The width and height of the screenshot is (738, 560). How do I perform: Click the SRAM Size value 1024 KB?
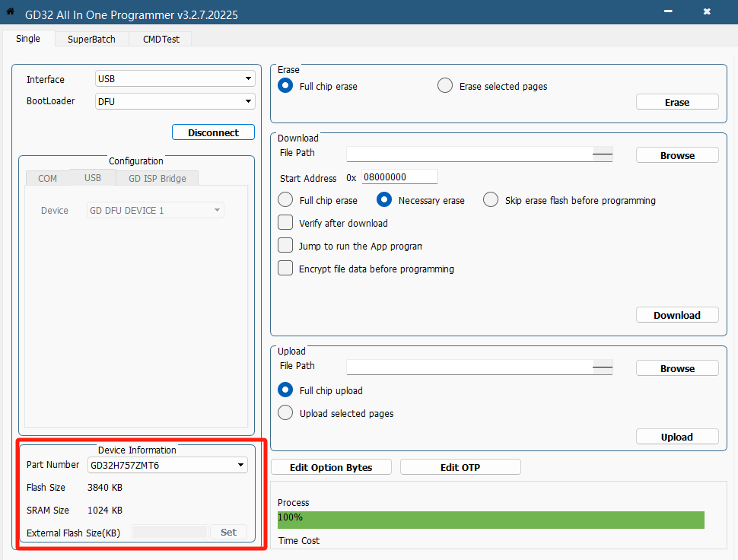[105, 510]
